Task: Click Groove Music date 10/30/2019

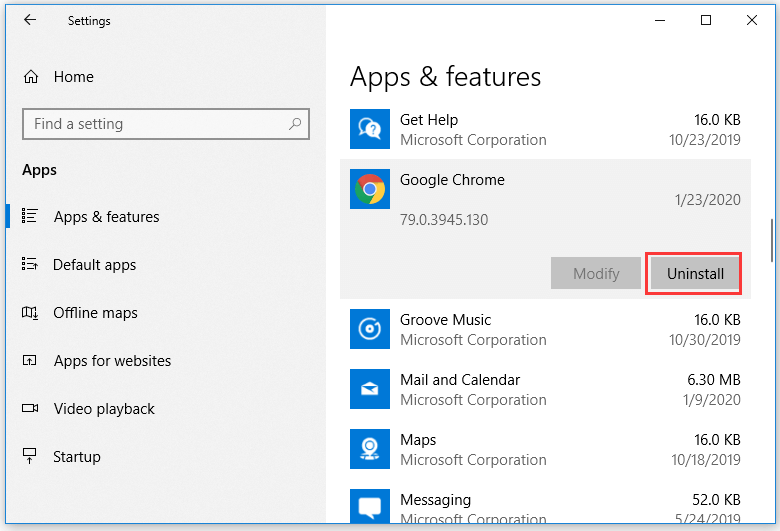Action: [x=705, y=340]
